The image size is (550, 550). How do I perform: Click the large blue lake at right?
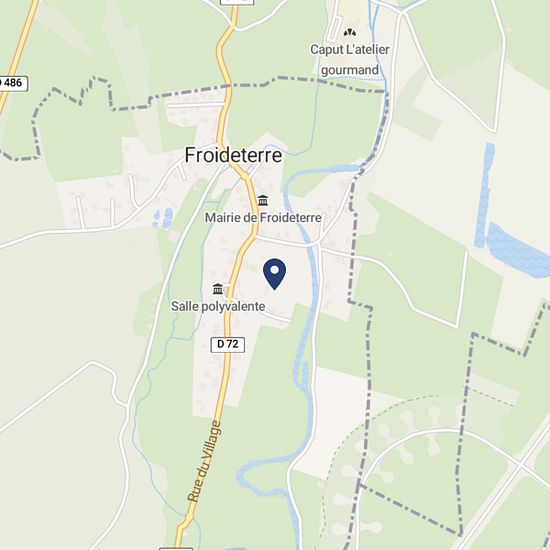tap(517, 250)
